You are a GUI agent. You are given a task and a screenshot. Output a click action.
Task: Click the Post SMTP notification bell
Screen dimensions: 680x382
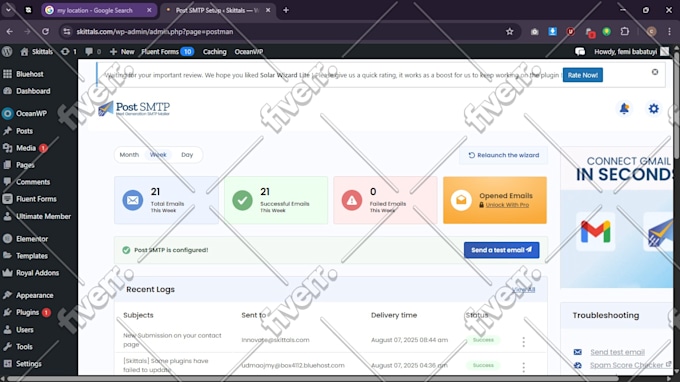[x=624, y=108]
